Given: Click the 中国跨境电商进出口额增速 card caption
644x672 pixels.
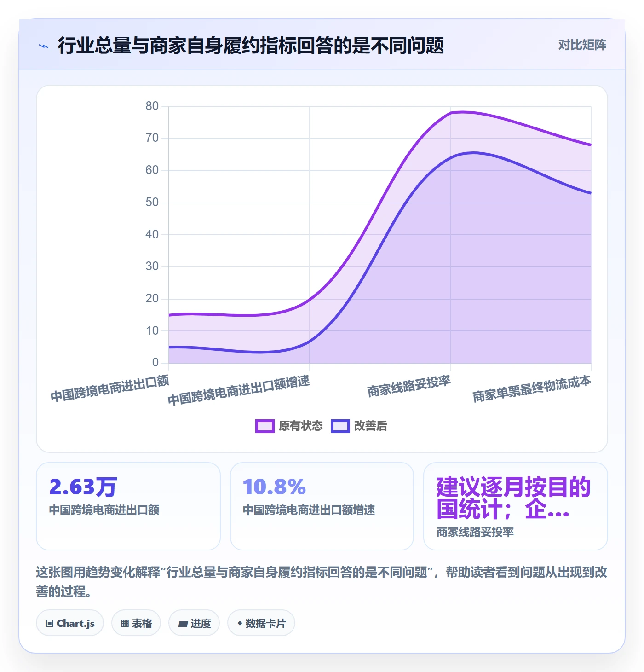Looking at the screenshot, I should [x=309, y=510].
